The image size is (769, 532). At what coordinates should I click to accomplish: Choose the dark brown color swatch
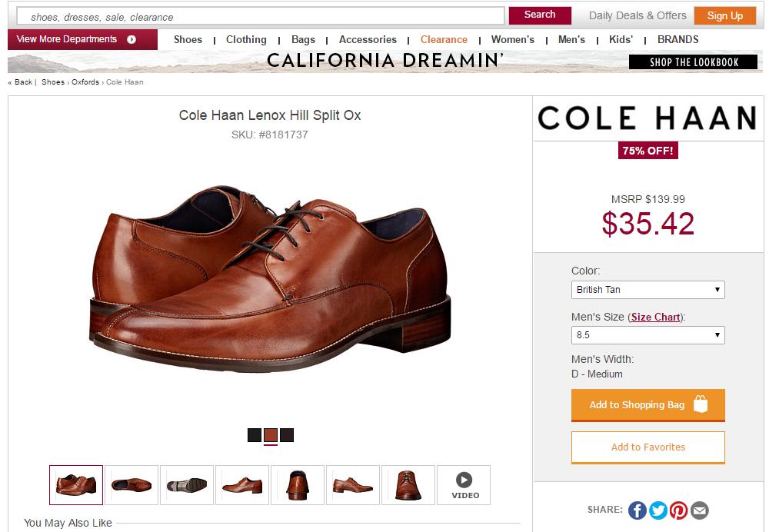click(x=287, y=435)
